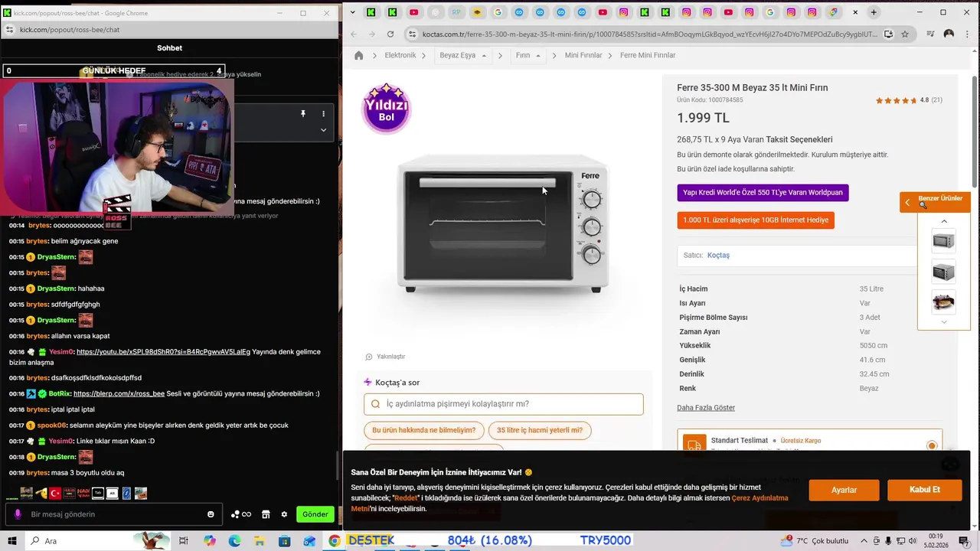Show previous similar product with up chevron

pos(944,221)
